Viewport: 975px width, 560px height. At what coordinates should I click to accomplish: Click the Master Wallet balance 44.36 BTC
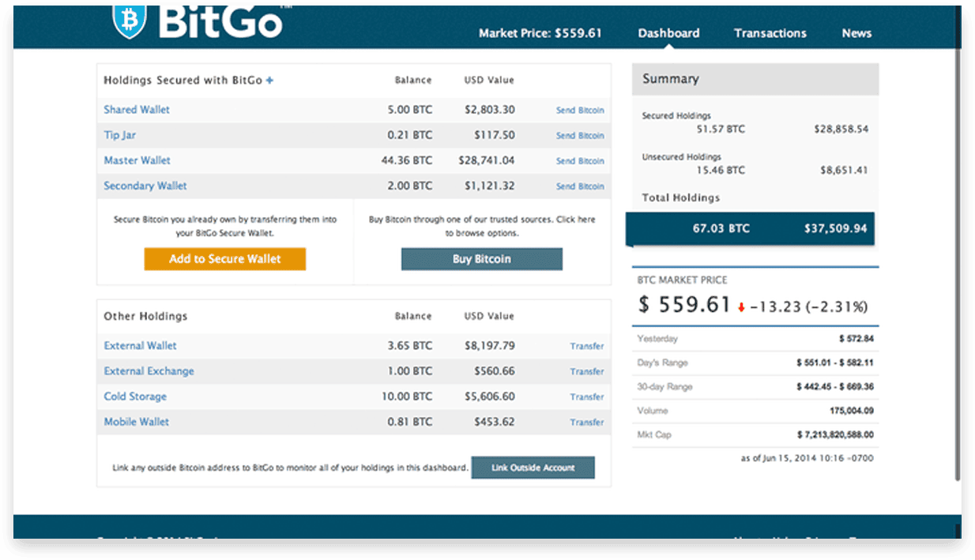point(406,160)
